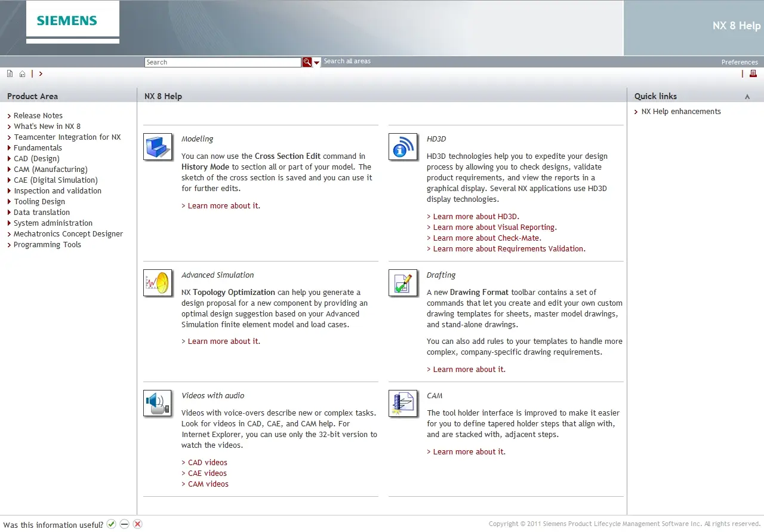Open the search area dropdown arrow

[x=317, y=62]
